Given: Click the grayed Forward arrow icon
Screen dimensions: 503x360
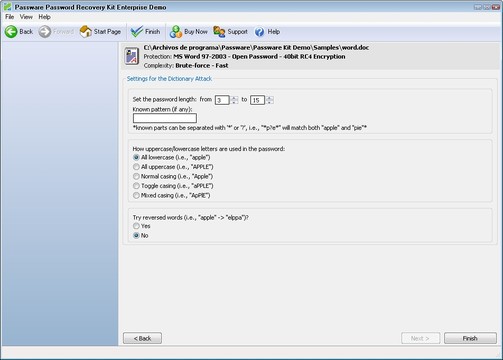Looking at the screenshot, I should pyautogui.click(x=45, y=32).
